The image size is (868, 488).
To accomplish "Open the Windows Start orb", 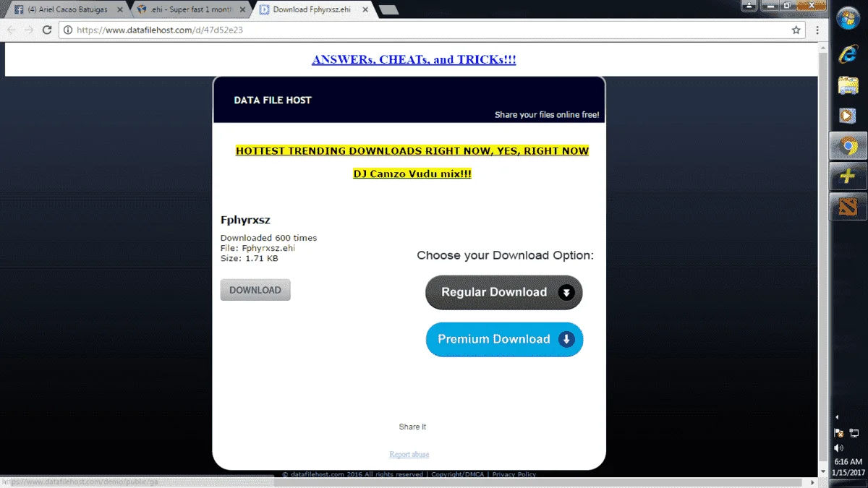I will [848, 20].
